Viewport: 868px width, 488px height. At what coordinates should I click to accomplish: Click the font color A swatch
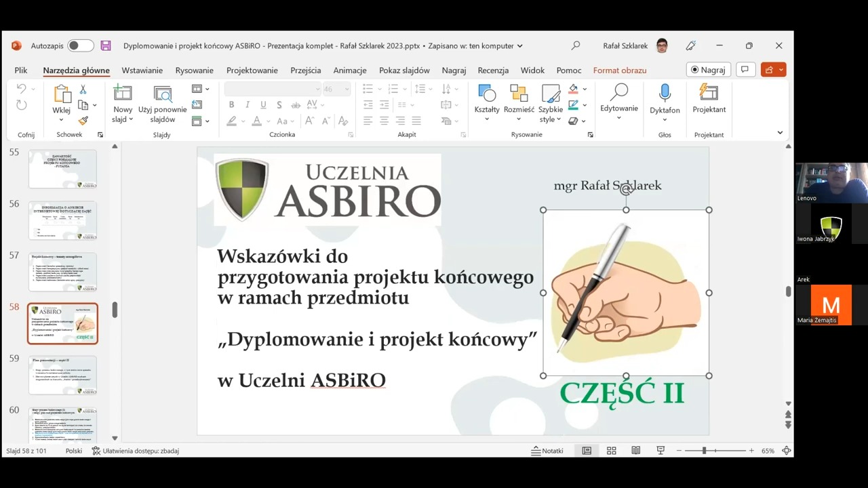[x=256, y=121]
